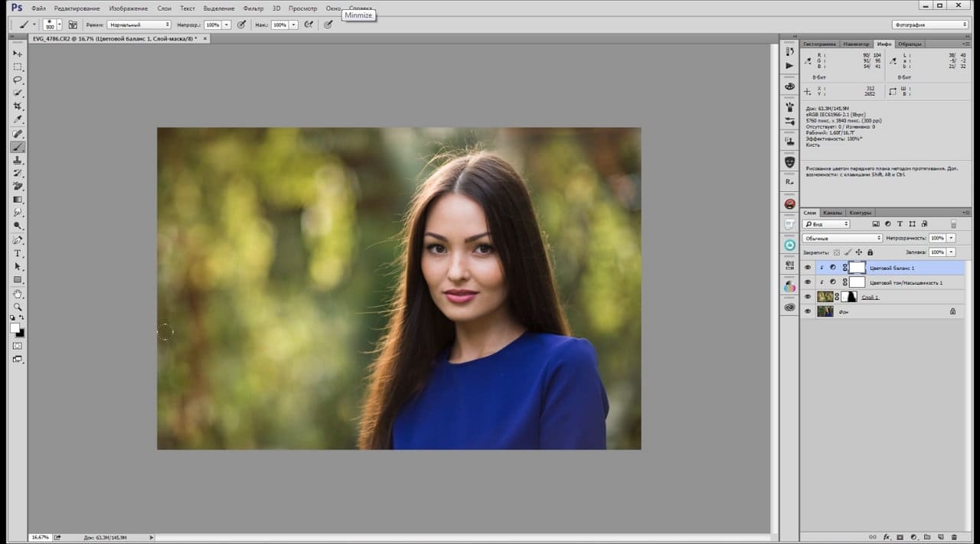Viewport: 980px width, 544px height.
Task: Open the brush preset picker dropdown
Action: tap(60, 24)
